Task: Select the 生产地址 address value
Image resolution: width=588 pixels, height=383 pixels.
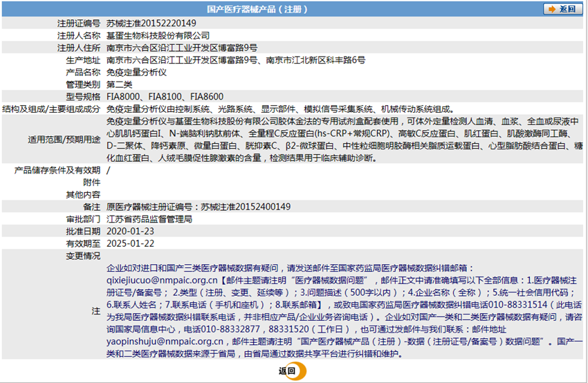Action: click(236, 60)
